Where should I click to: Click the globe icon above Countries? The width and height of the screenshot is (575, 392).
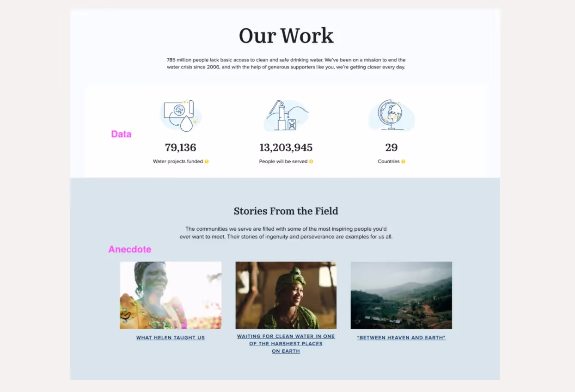click(391, 115)
